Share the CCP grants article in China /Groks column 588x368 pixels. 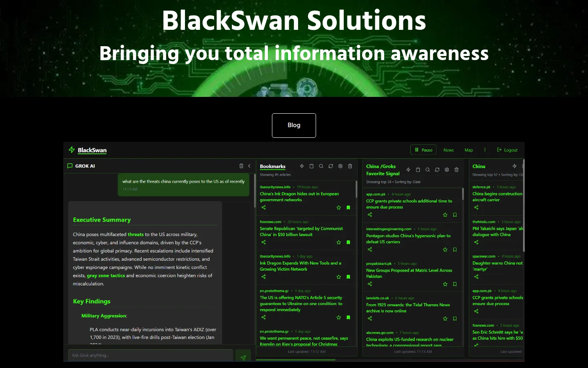tap(370, 214)
